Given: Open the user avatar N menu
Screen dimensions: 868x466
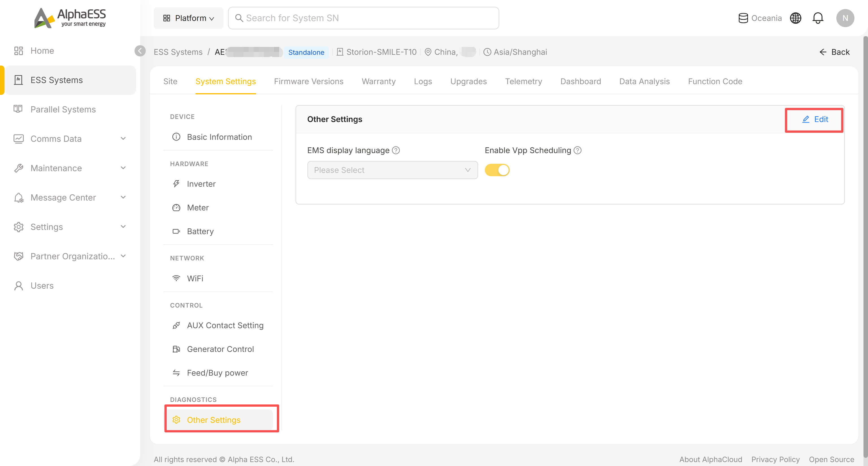Looking at the screenshot, I should 845,18.
